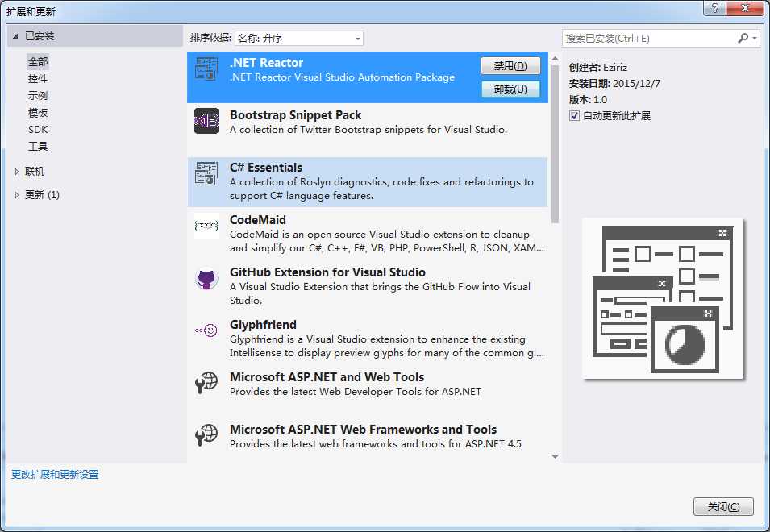Screen dimensions: 770x532
Task: Expand the 更新 (1) tree node
Action: click(16, 195)
